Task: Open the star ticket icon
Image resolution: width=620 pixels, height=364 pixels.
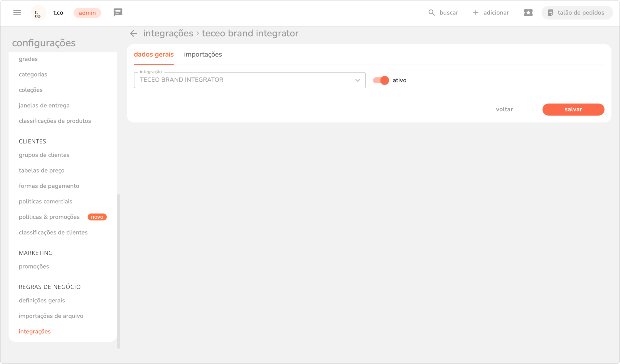Action: coord(528,13)
